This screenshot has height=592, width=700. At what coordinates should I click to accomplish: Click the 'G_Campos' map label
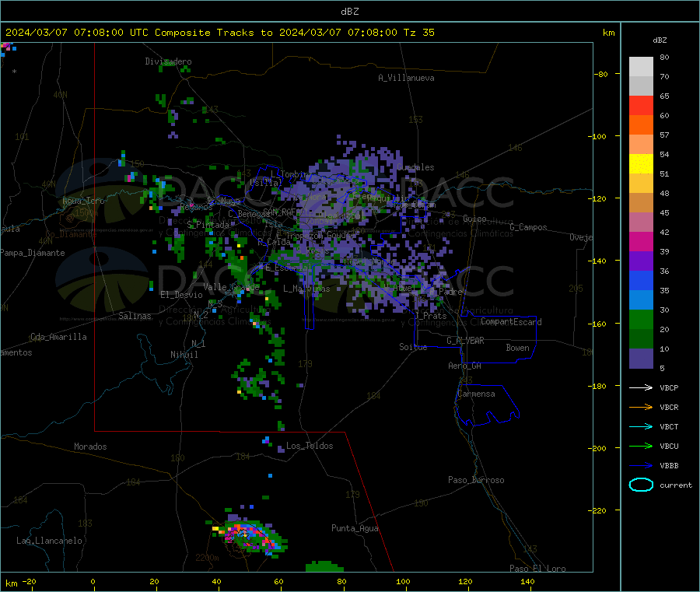528,227
